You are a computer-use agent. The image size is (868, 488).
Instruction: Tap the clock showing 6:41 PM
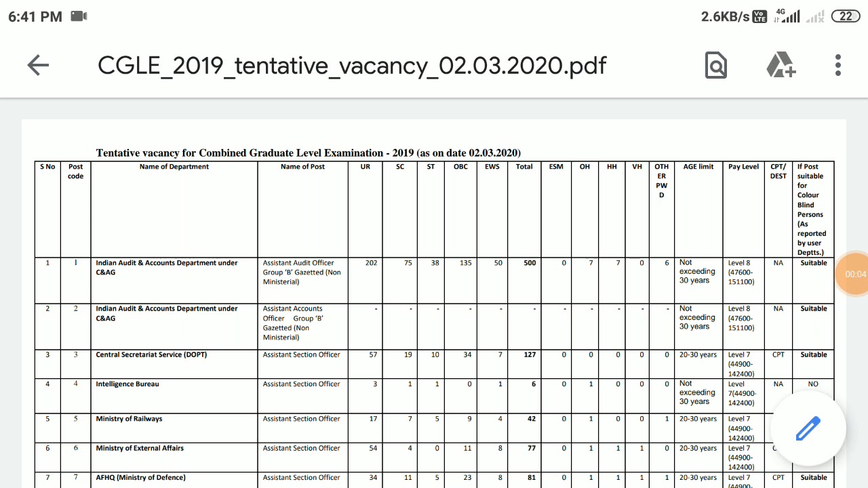coord(35,16)
